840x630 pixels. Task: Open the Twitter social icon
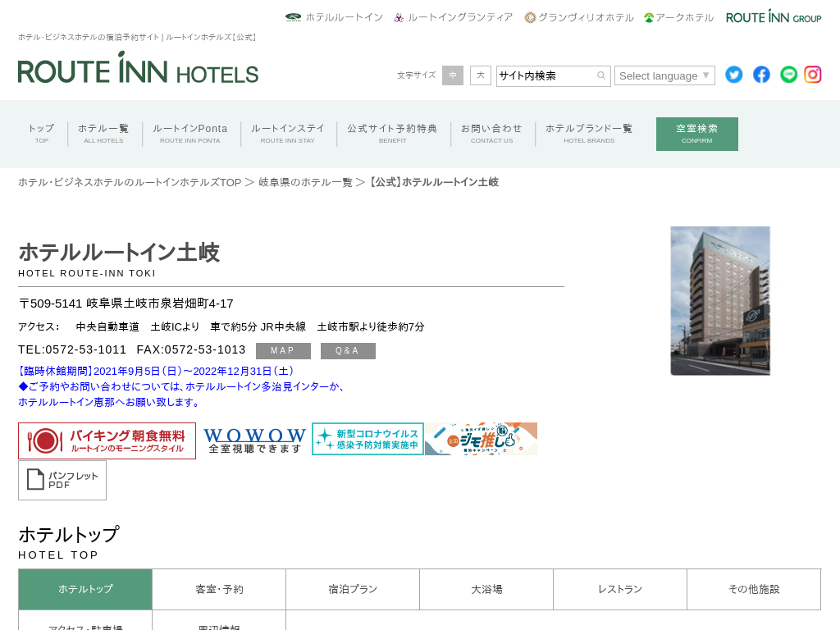[x=733, y=75]
